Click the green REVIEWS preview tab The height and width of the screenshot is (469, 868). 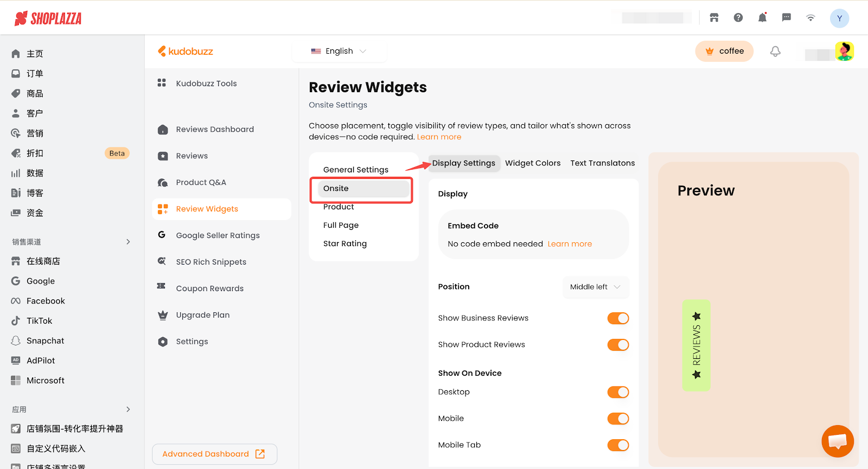pyautogui.click(x=696, y=345)
